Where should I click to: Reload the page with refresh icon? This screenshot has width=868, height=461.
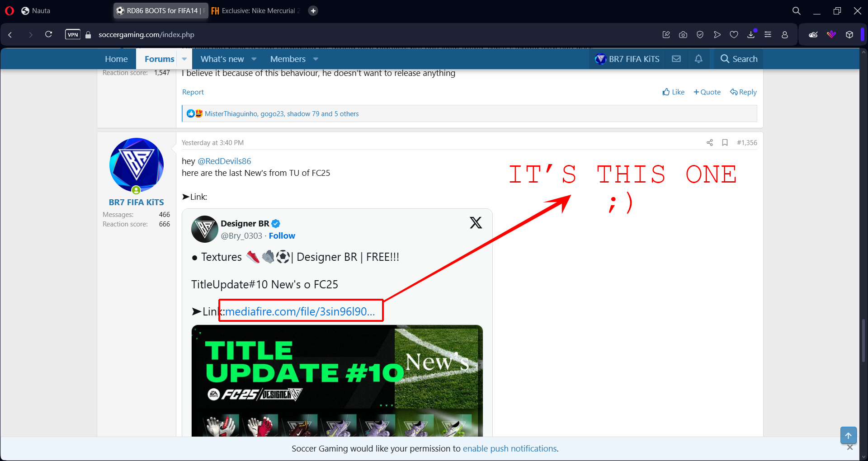(x=48, y=34)
